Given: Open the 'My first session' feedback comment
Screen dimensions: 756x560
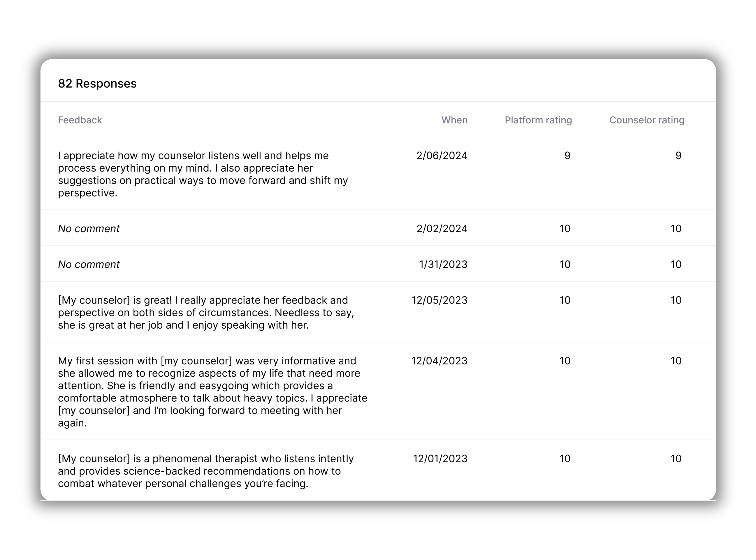Looking at the screenshot, I should tap(213, 392).
